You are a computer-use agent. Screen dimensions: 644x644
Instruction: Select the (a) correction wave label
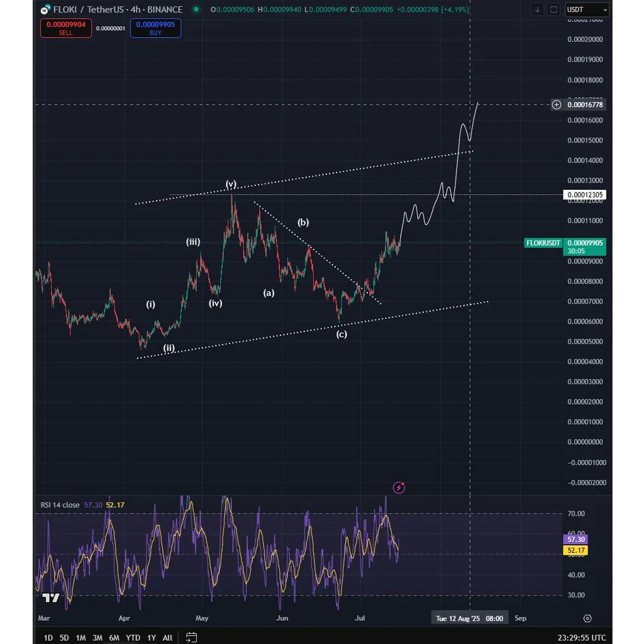point(269,293)
